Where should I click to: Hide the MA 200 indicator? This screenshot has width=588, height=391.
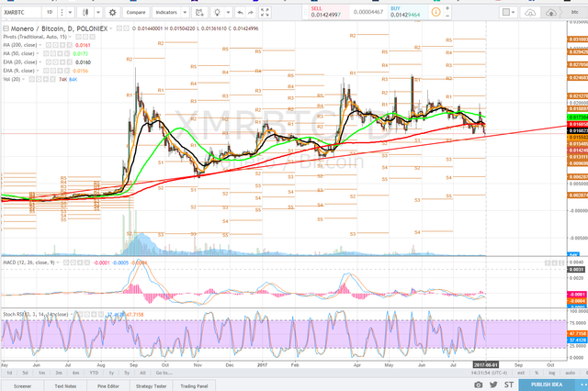pos(49,45)
